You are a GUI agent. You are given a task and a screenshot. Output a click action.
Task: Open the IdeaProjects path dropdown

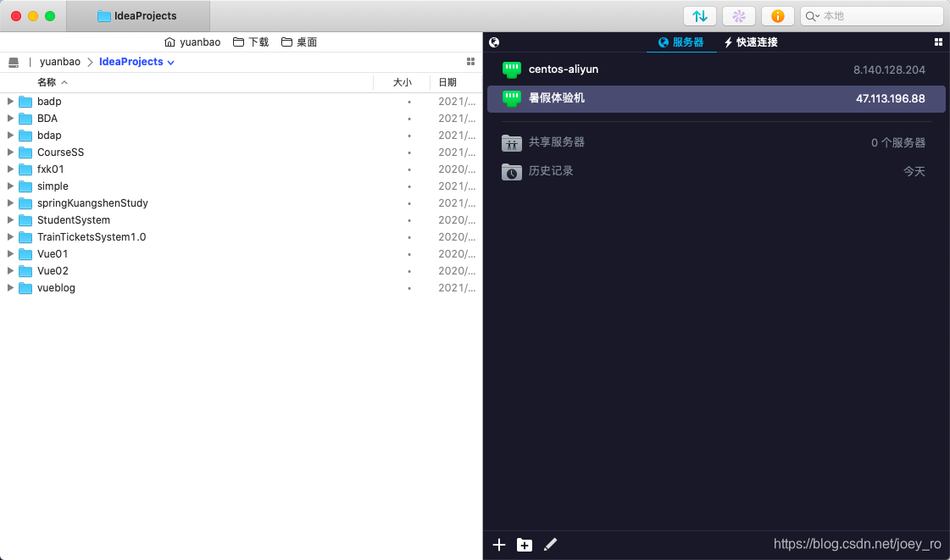pos(136,62)
